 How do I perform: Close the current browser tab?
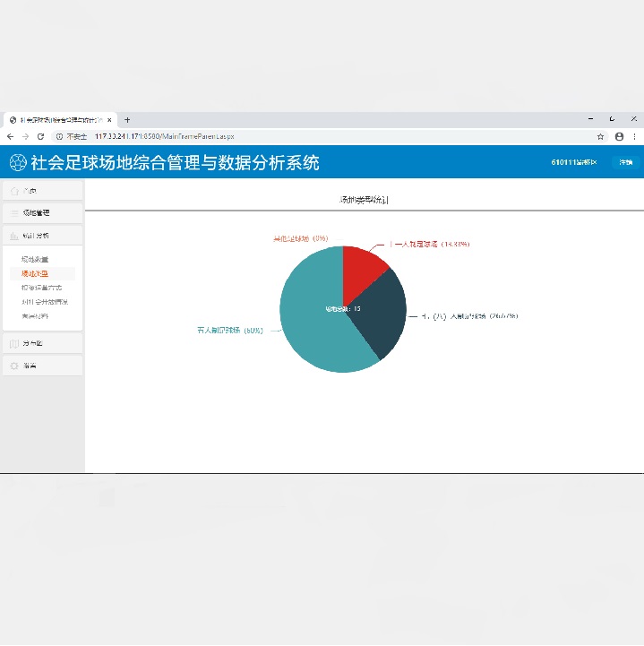tap(109, 120)
